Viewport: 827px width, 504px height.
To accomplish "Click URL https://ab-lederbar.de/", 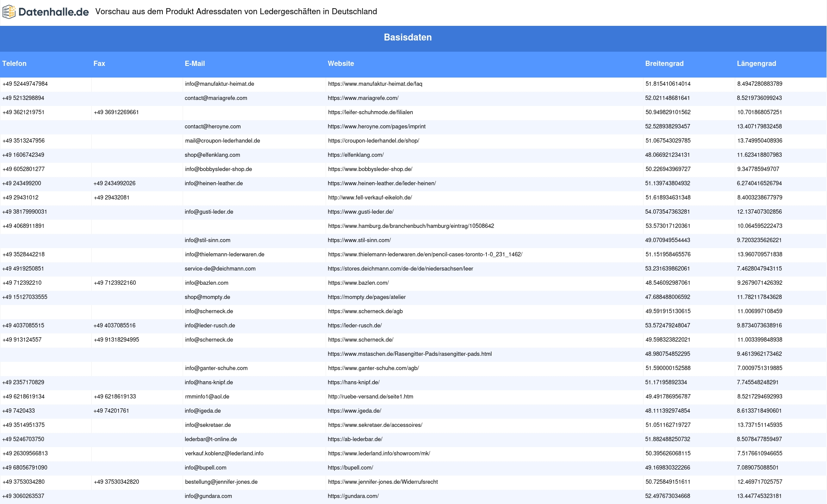I will [x=355, y=439].
